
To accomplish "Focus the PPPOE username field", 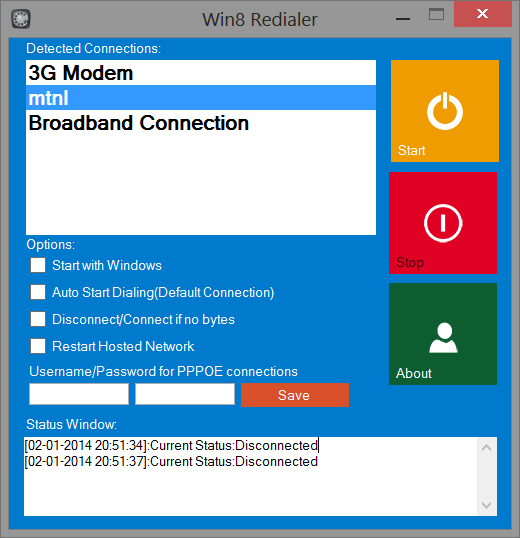I will click(x=79, y=394).
